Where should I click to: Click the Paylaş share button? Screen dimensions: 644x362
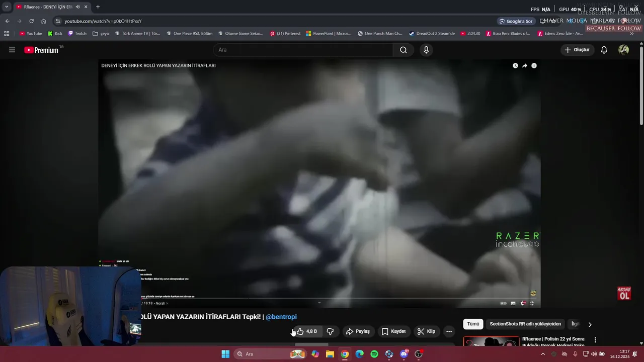pyautogui.click(x=358, y=331)
